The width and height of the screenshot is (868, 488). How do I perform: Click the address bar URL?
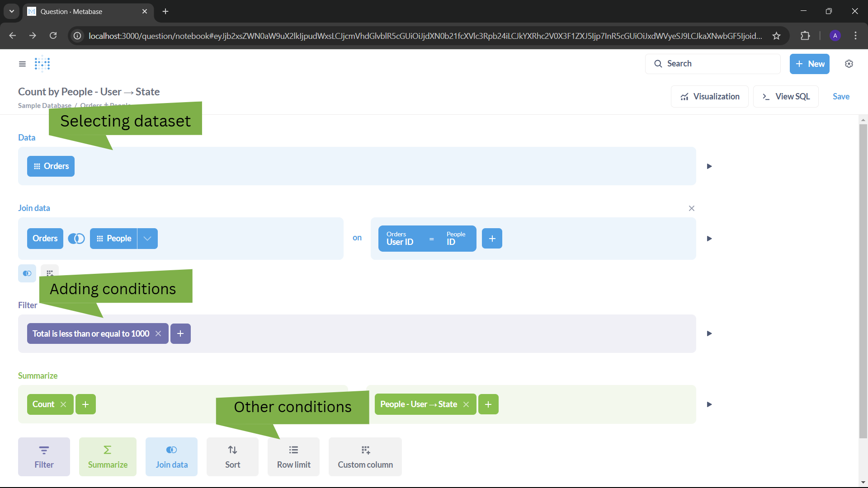click(425, 36)
